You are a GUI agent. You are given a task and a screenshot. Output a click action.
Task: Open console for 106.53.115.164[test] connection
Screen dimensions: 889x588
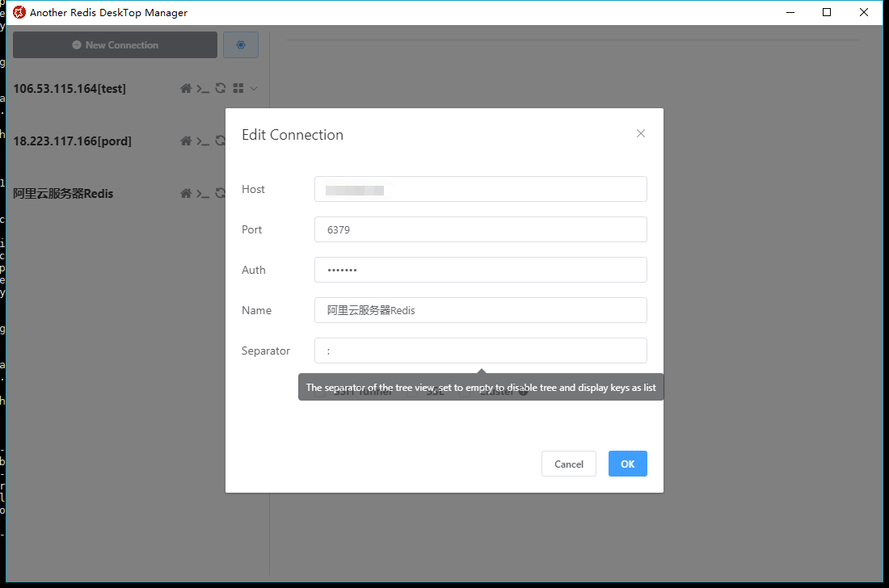point(203,89)
